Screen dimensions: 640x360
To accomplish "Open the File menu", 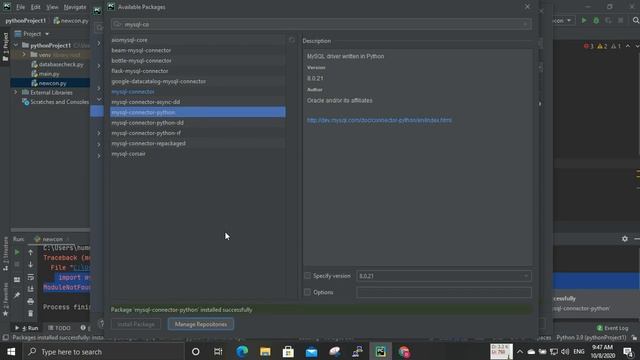I will [x=20, y=7].
